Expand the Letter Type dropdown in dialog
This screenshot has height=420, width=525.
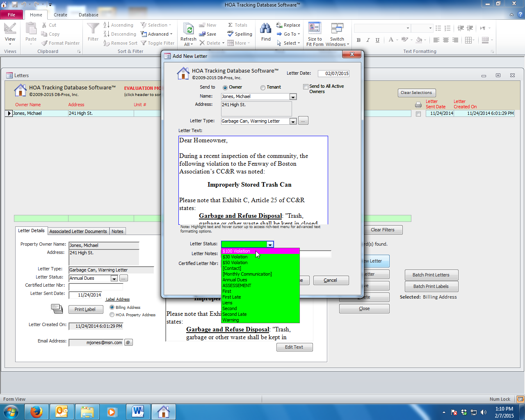[x=293, y=121]
